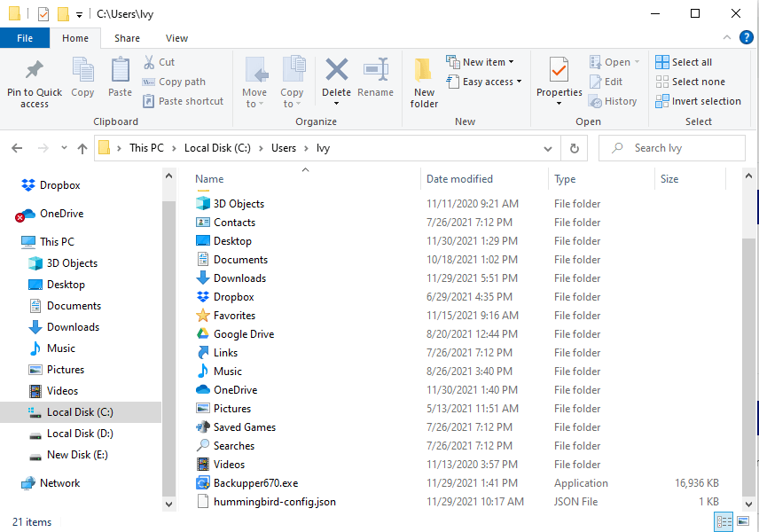The width and height of the screenshot is (759, 532).
Task: Create a New folder from ribbon
Action: point(424,82)
